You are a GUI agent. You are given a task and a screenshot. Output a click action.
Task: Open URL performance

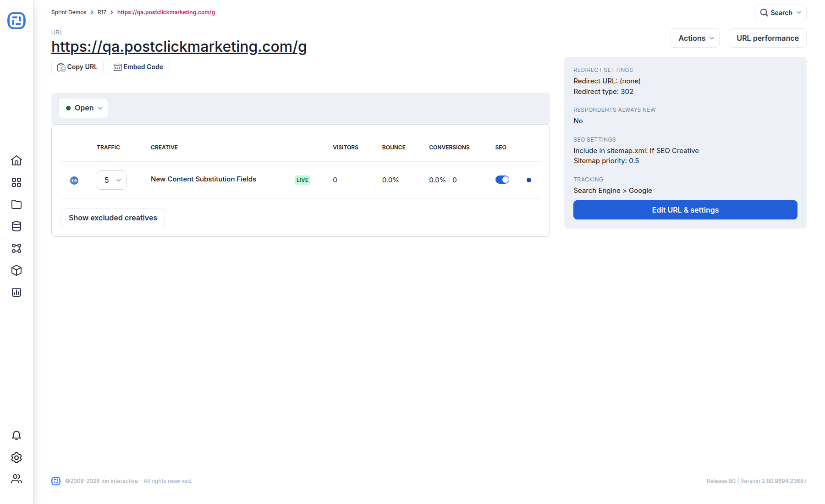pyautogui.click(x=768, y=38)
